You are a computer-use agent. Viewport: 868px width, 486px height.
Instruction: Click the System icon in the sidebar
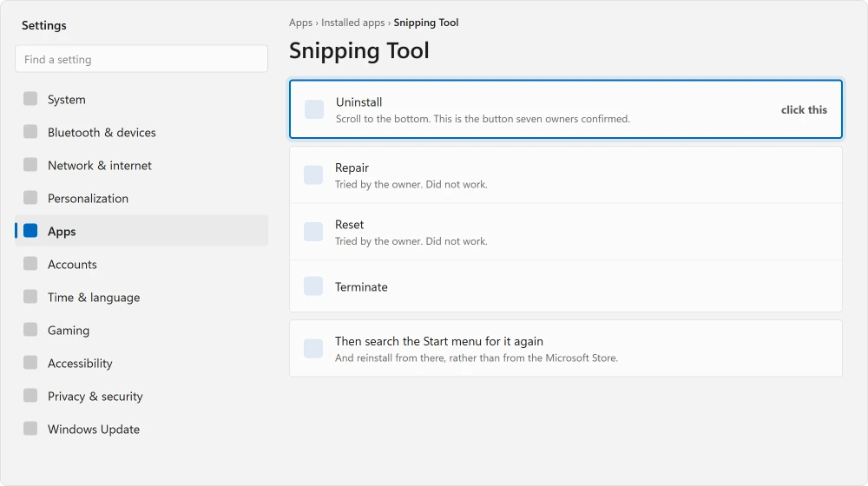(x=30, y=99)
